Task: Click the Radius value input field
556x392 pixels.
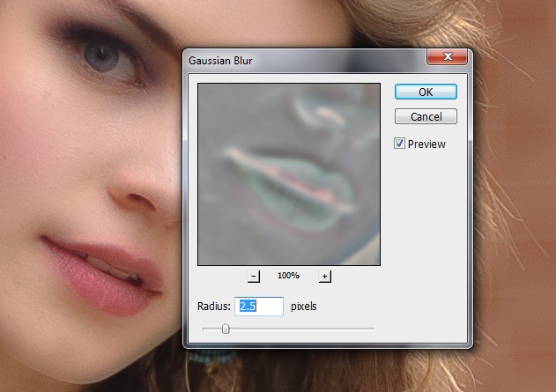Action: (x=259, y=307)
